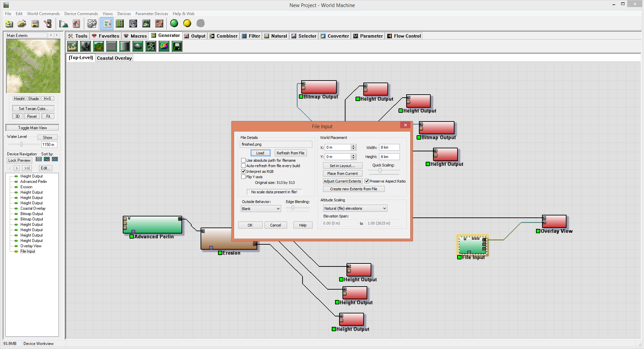Screen dimensions: 644x349
Task: Toggle the Preserve Aspect Ratio checkbox
Action: (367, 181)
